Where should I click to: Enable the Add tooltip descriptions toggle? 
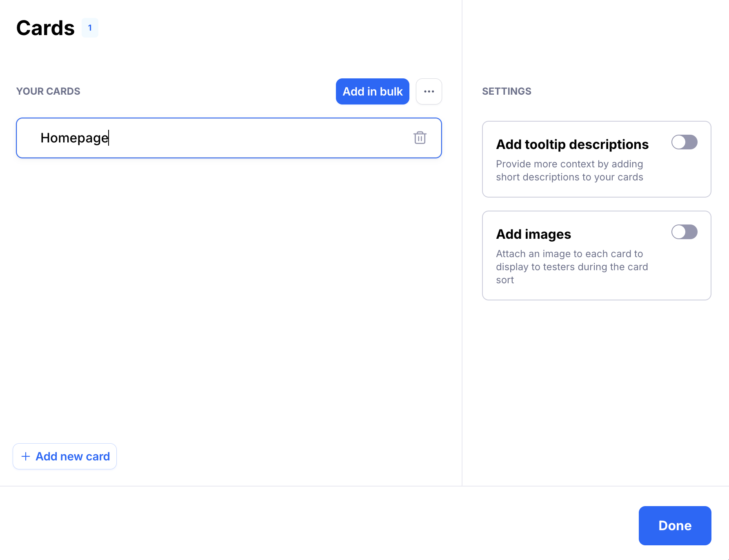pyautogui.click(x=684, y=142)
